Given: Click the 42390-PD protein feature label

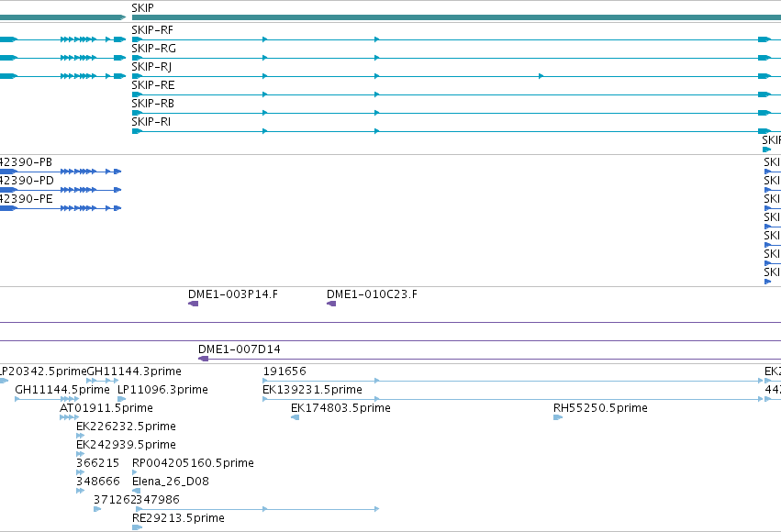Looking at the screenshot, I should (x=27, y=181).
